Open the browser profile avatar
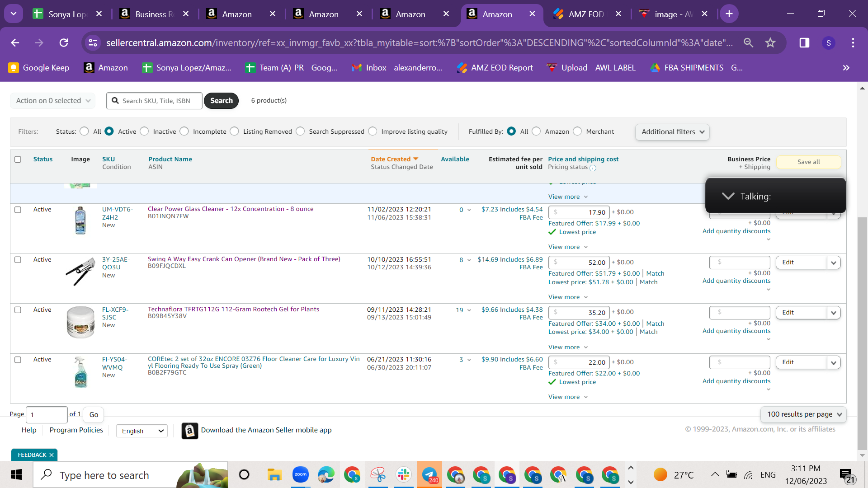 click(x=829, y=43)
